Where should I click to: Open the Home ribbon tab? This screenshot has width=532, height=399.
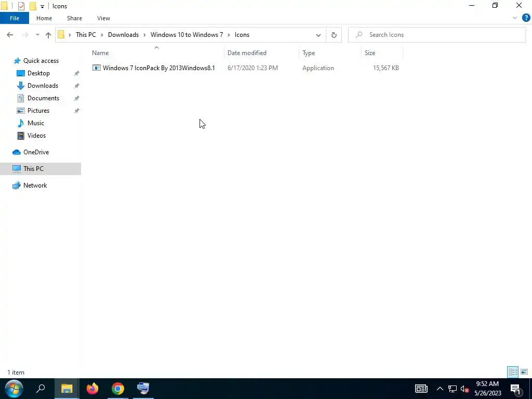[x=44, y=18]
